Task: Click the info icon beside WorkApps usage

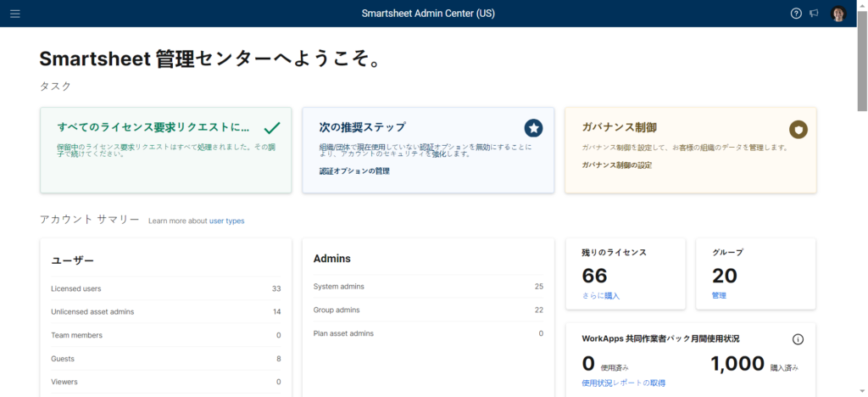Action: 798,339
